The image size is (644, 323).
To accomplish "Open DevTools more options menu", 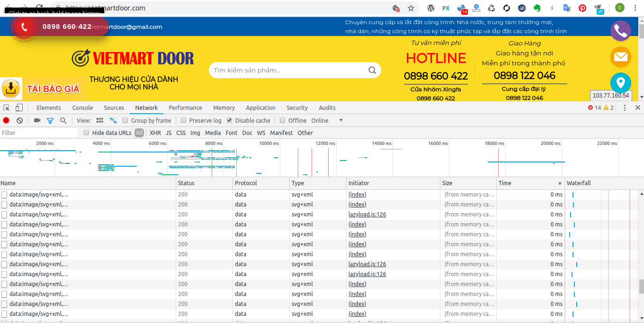I will (625, 108).
